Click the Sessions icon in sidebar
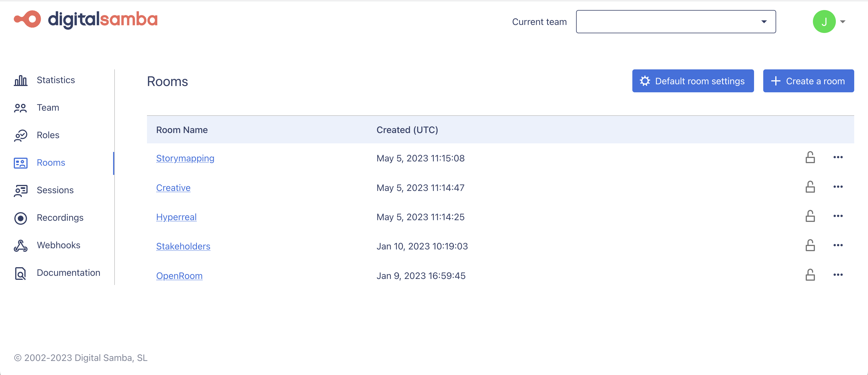Screen dimensions: 868x375 pos(21,191)
